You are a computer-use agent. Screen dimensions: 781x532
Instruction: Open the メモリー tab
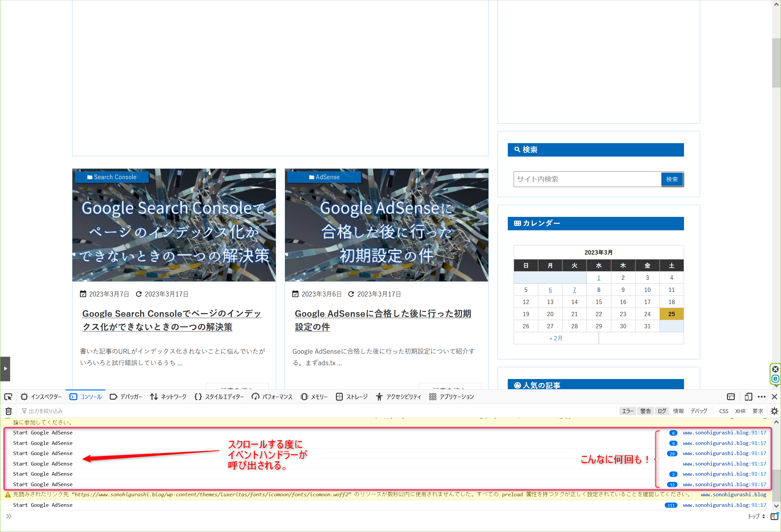point(314,397)
